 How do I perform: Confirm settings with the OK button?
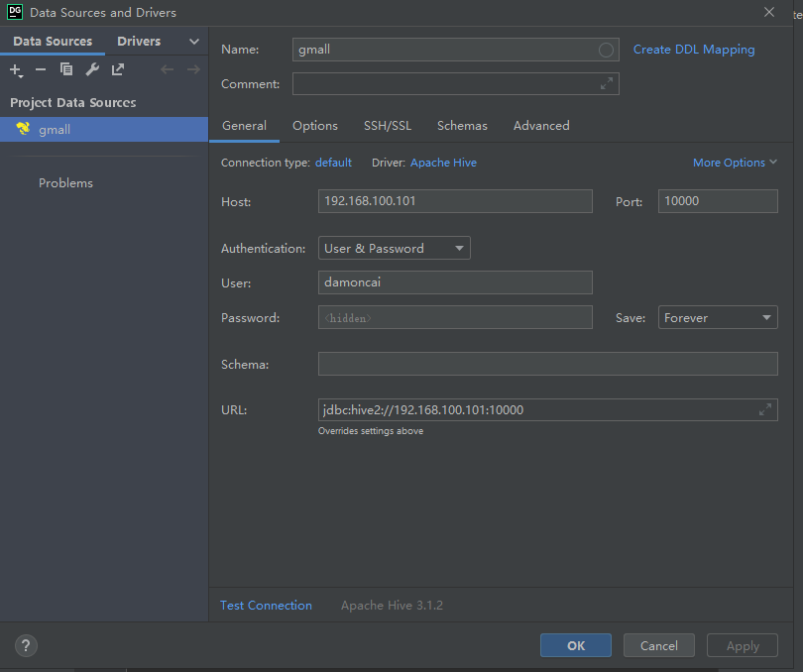click(x=576, y=645)
